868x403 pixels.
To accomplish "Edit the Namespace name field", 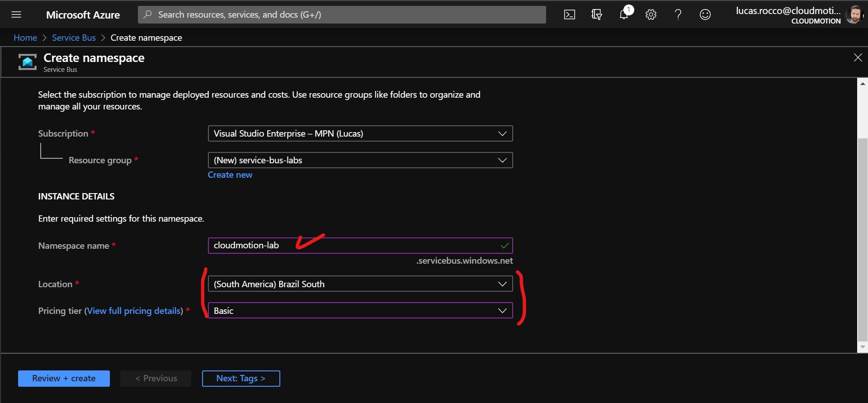I will click(360, 245).
